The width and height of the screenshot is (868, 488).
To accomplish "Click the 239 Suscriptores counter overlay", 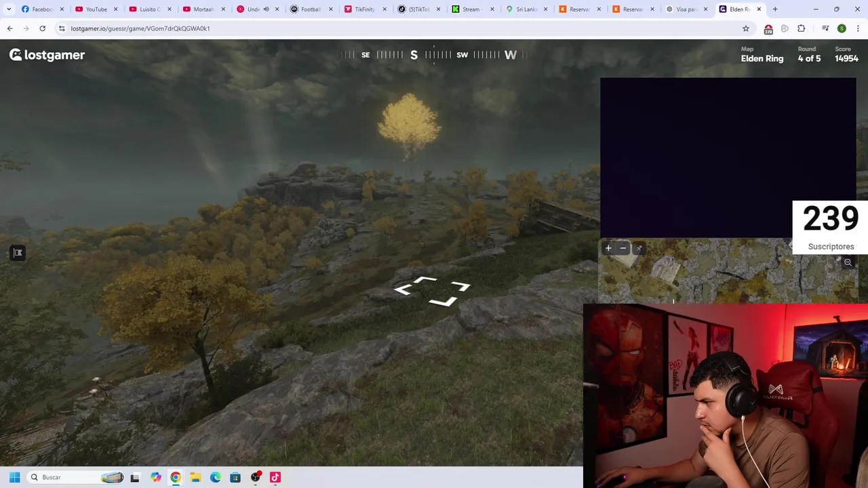I will [831, 228].
